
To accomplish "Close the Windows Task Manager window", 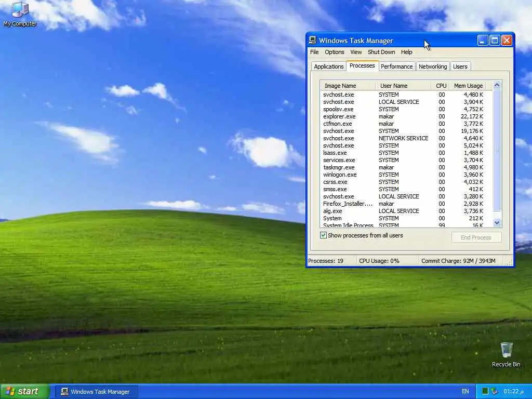I will (507, 41).
